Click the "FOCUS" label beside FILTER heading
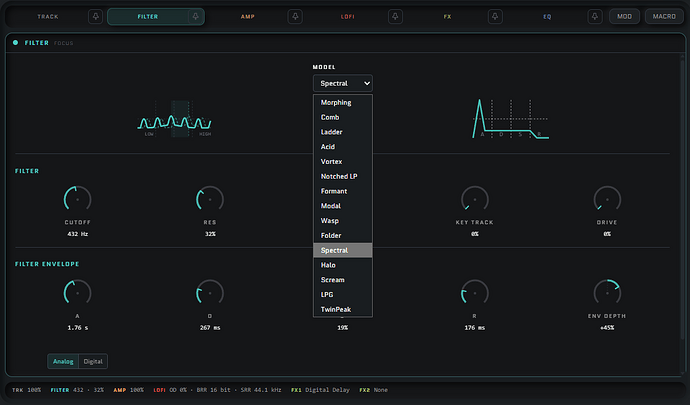The image size is (690, 405). coord(63,43)
